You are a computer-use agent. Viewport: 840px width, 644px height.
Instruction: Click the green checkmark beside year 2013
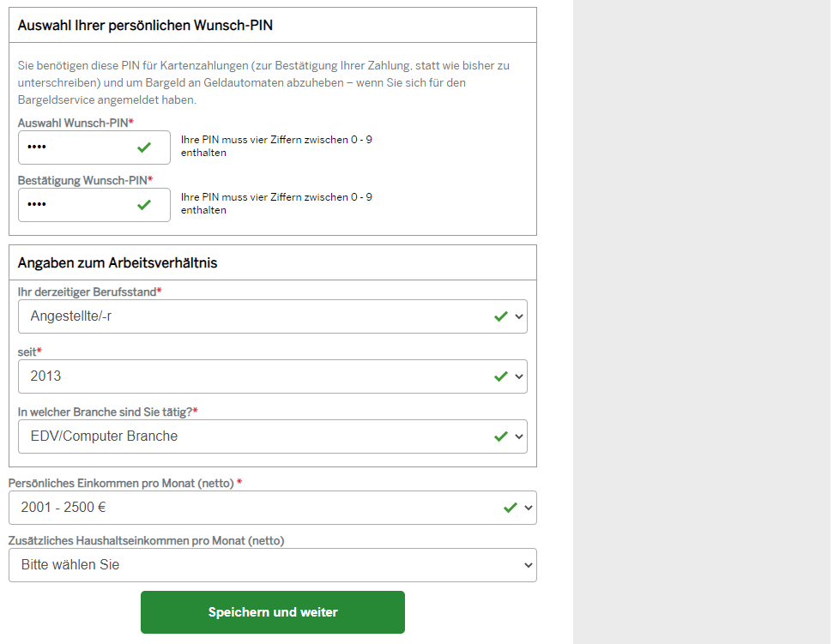[x=501, y=376]
